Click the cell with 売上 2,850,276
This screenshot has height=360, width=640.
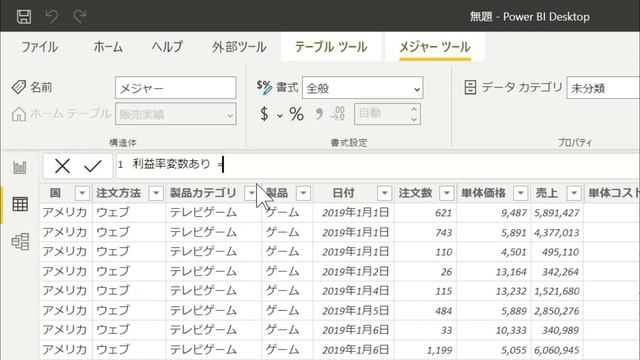pyautogui.click(x=557, y=311)
